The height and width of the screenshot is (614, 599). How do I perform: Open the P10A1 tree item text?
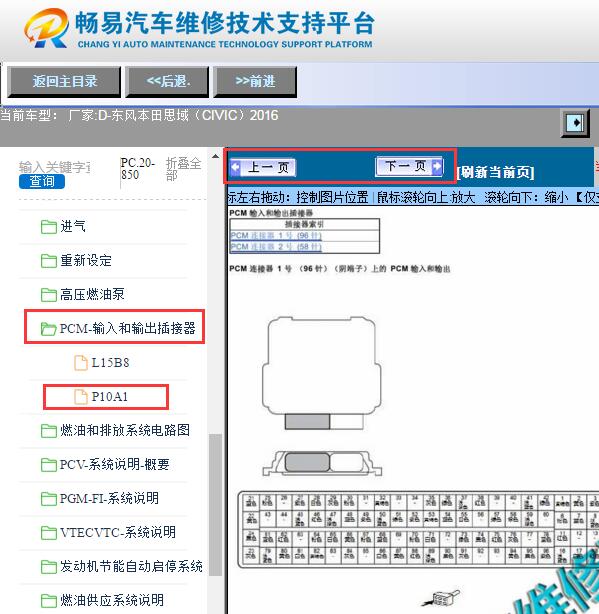click(x=110, y=397)
